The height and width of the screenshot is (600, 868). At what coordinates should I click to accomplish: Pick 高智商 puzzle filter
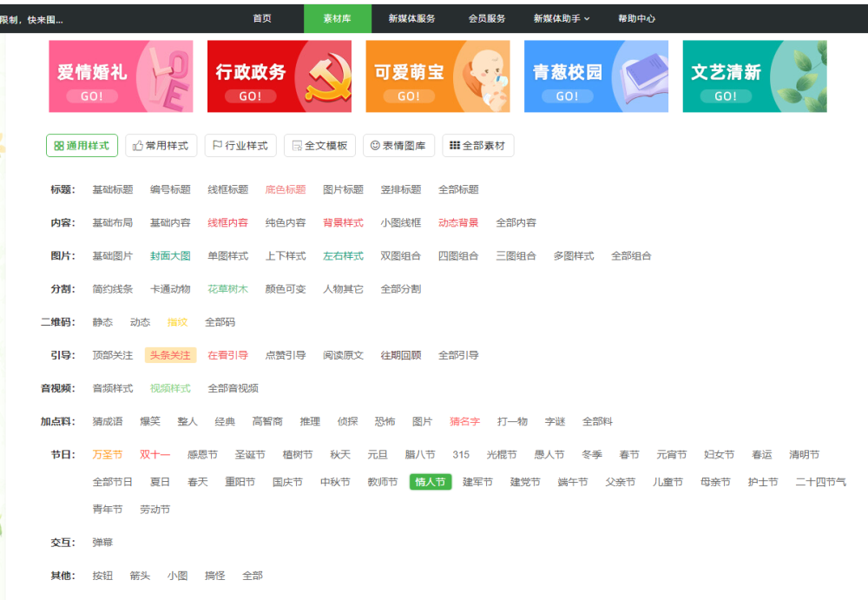click(267, 422)
